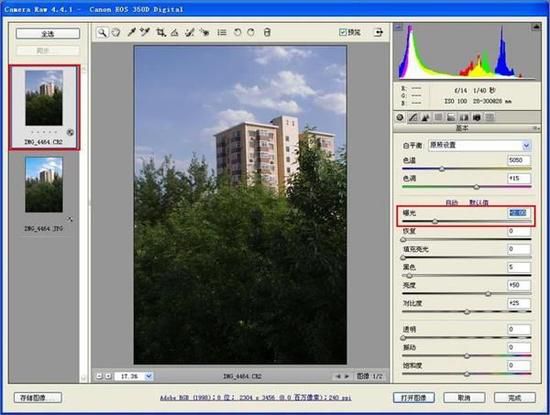
Task: Toggle shadow clipping warning in histogram
Action: coord(398,27)
